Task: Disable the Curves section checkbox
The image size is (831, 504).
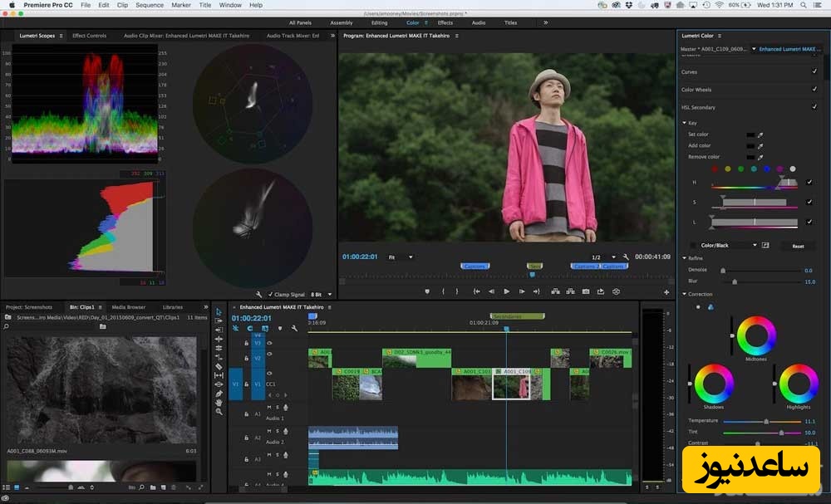Action: [814, 72]
